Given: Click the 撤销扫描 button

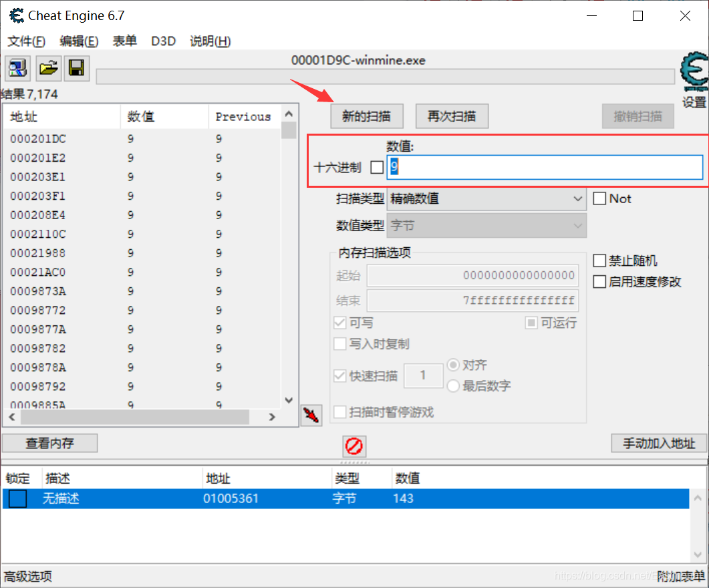Looking at the screenshot, I should [637, 116].
